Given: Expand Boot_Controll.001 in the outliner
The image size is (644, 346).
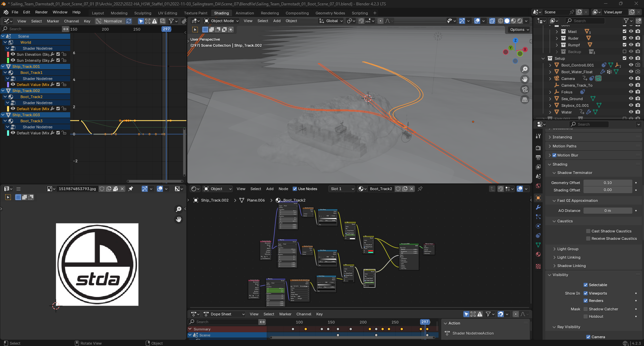Looking at the screenshot, I should coord(550,65).
